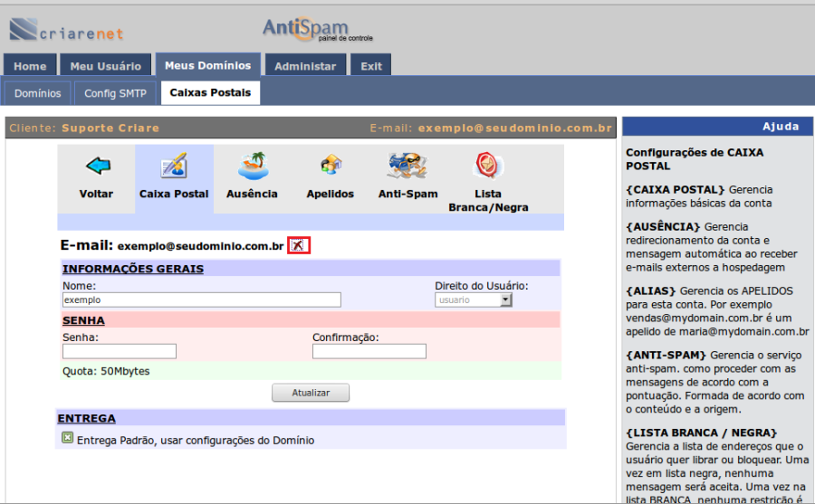Go to the Home tab
Image resolution: width=815 pixels, height=504 pixels.
30,66
